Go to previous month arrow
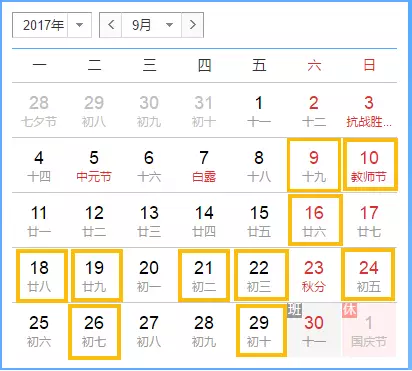 click(111, 25)
